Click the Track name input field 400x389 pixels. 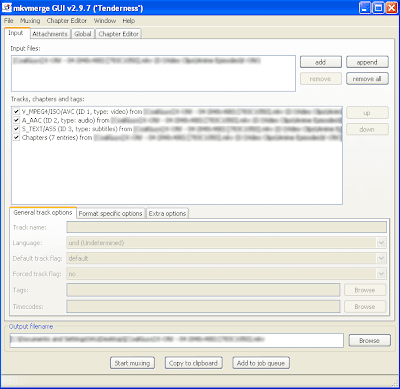[x=227, y=227]
